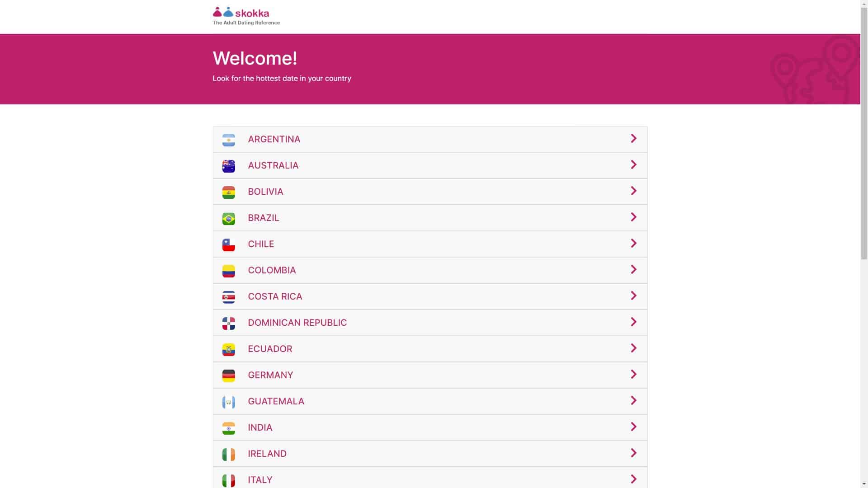
Task: Click the COLOMBIA country name text
Action: [x=272, y=270]
